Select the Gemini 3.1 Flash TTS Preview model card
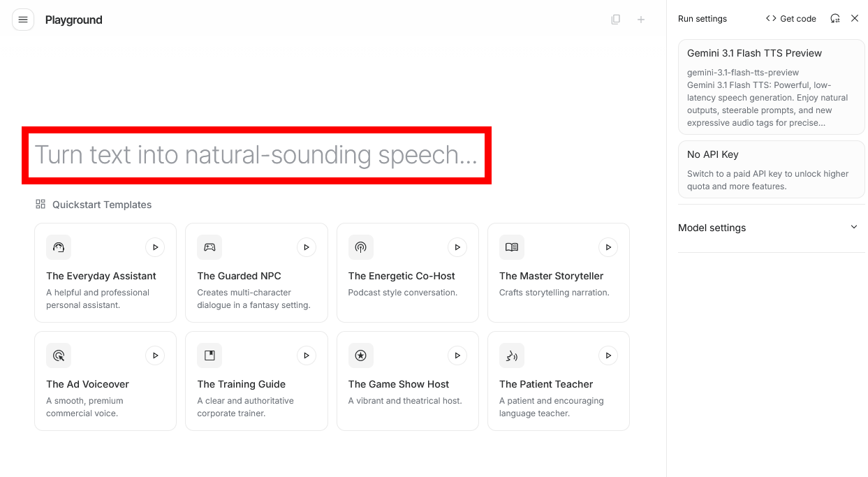This screenshot has width=868, height=477. tap(771, 87)
